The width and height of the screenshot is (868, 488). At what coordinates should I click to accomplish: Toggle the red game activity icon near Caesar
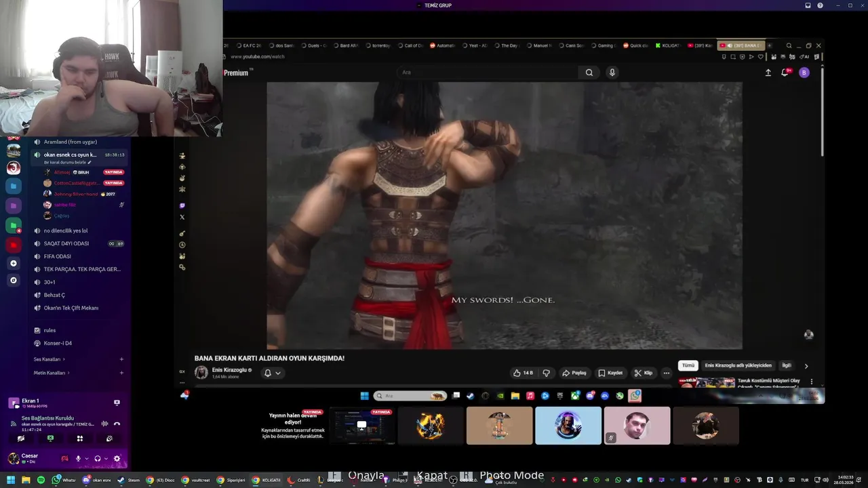pos(64,459)
